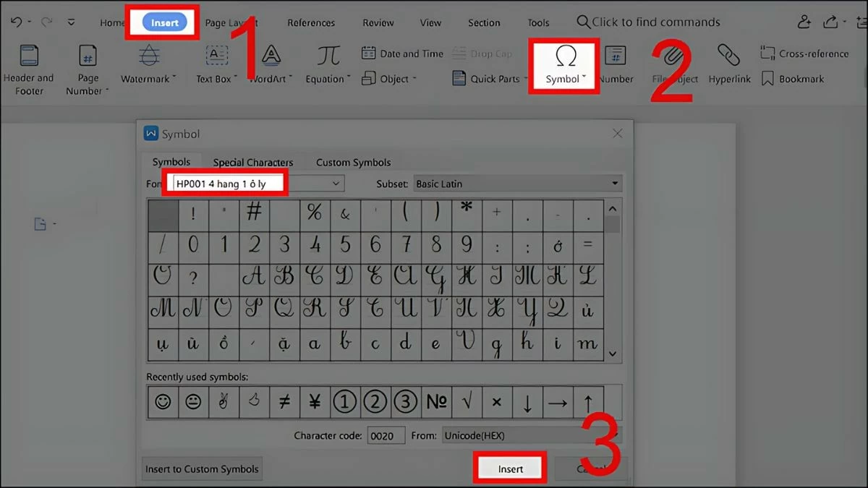Close the Symbol dialog with X
The height and width of the screenshot is (488, 868).
(617, 134)
